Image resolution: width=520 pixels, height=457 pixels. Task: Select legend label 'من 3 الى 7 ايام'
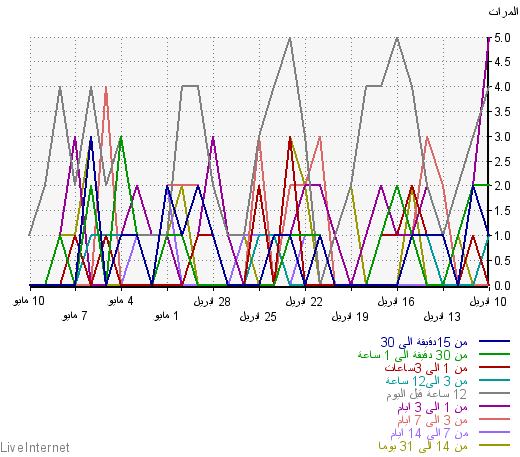coord(432,420)
